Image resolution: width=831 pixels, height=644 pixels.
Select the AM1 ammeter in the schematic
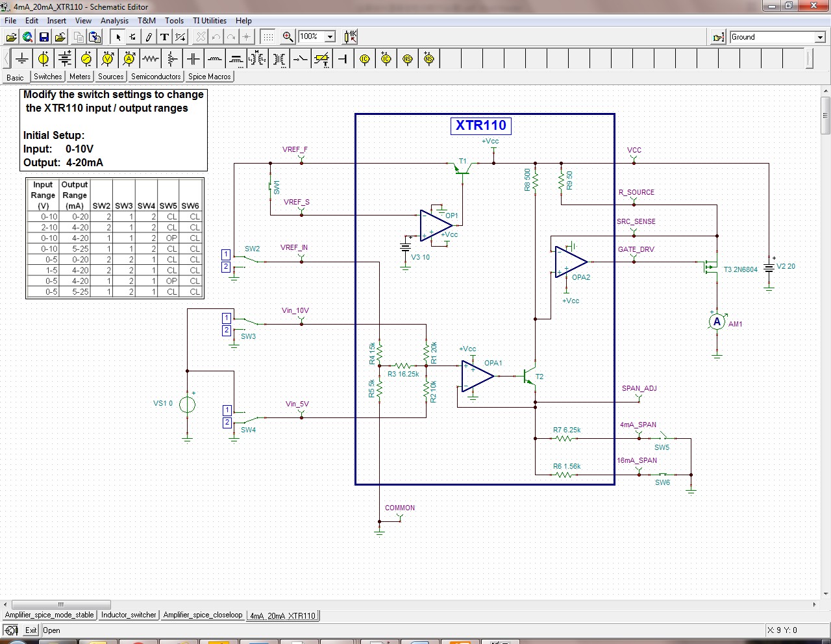(717, 321)
